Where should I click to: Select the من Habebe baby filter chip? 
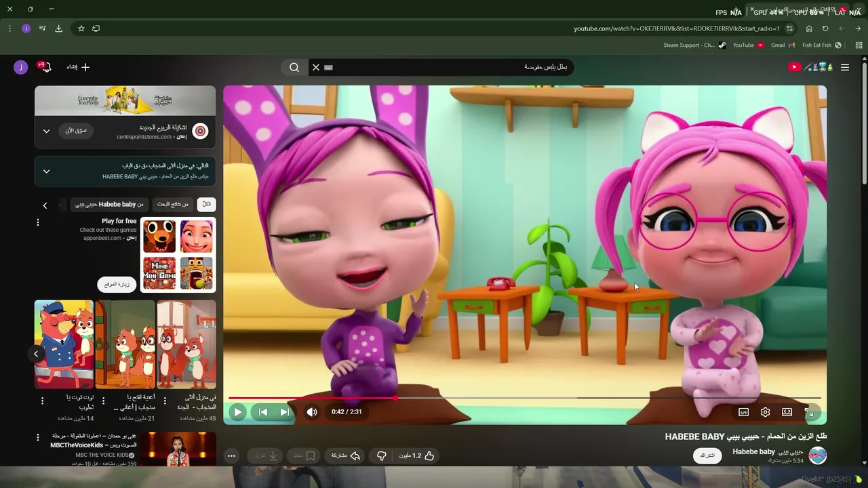(109, 204)
